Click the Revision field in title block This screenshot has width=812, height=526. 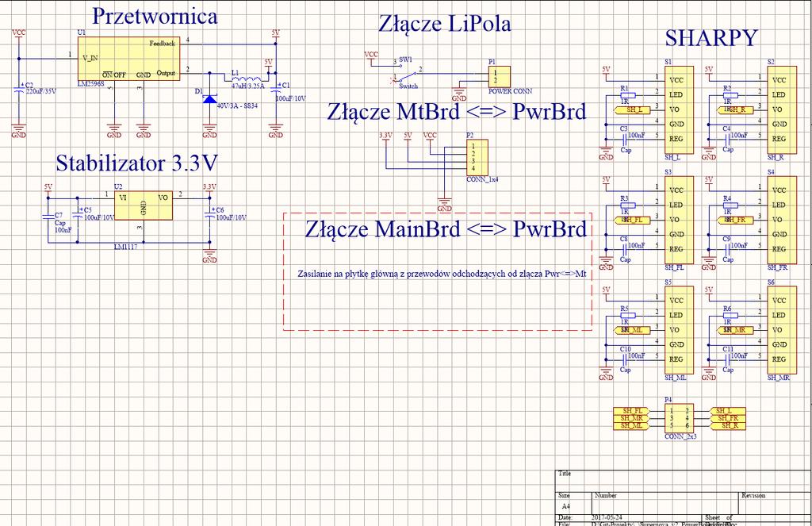tap(775, 502)
